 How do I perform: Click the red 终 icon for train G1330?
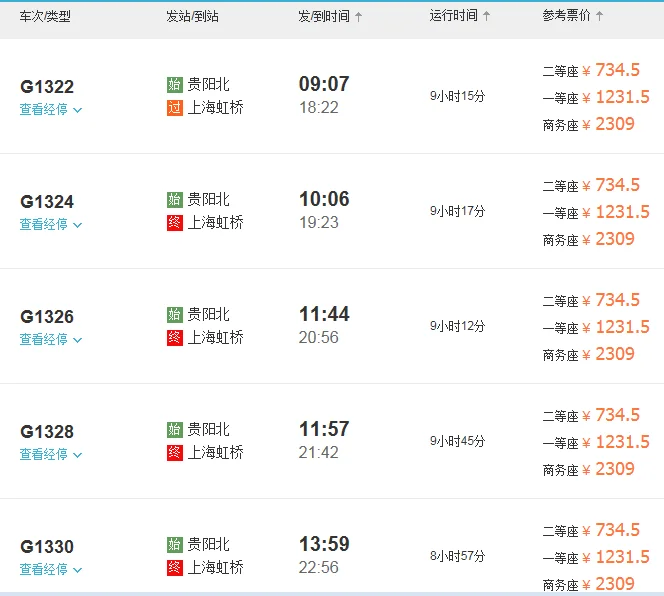(x=175, y=568)
